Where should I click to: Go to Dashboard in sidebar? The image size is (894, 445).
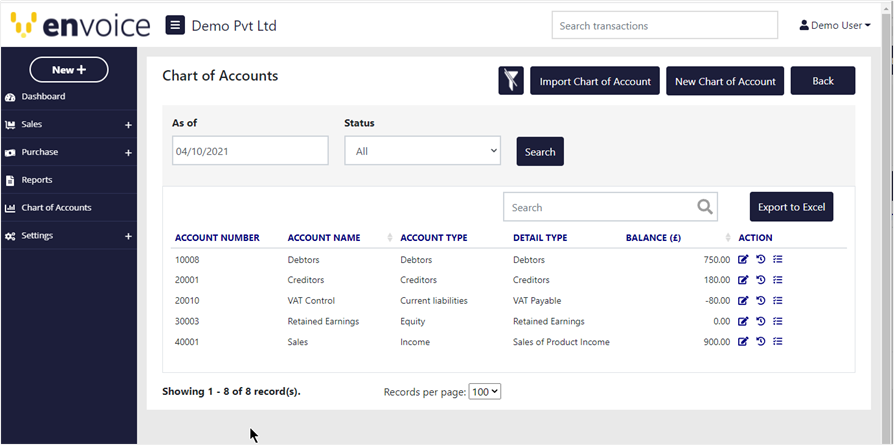[x=43, y=97]
